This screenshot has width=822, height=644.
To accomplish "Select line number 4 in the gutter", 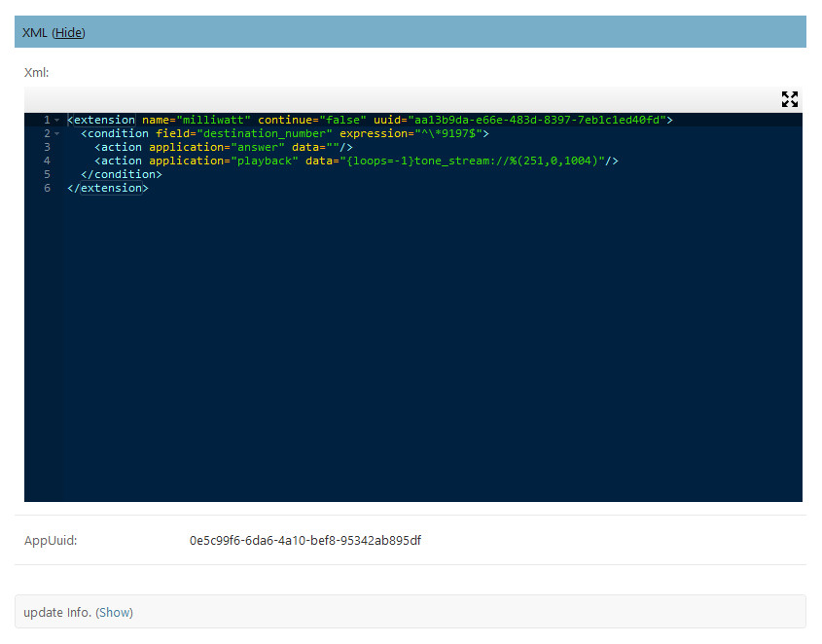I will [x=47, y=161].
